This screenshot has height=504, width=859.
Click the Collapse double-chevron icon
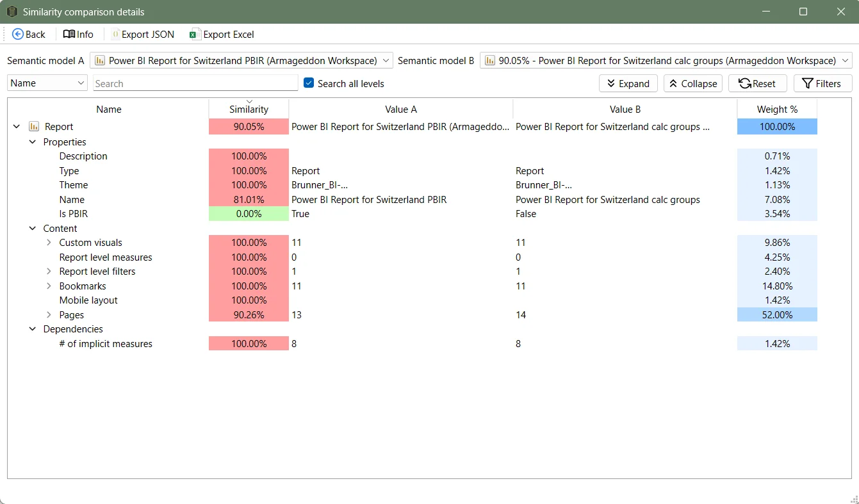point(673,83)
